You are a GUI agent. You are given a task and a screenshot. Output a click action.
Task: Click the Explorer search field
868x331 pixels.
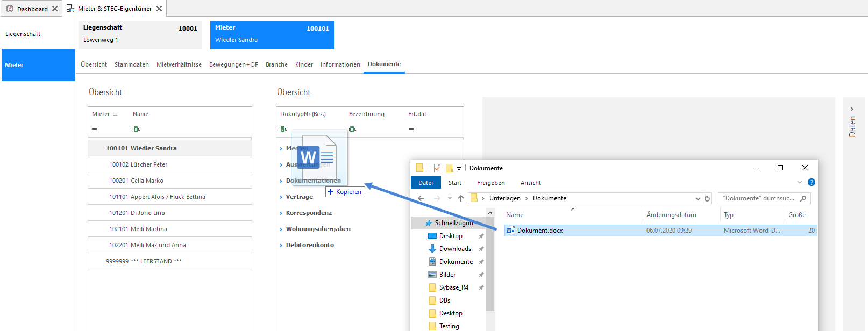[764, 198]
